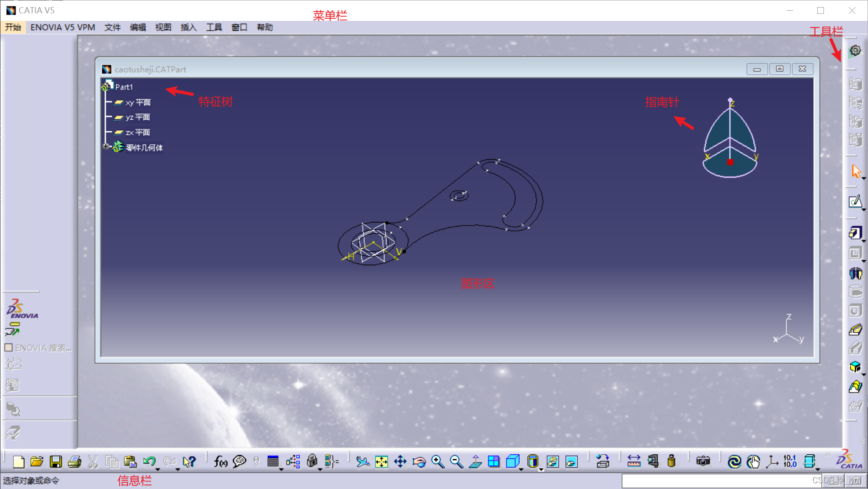868x489 pixels.
Task: Click the Undo arrow icon
Action: [x=149, y=461]
